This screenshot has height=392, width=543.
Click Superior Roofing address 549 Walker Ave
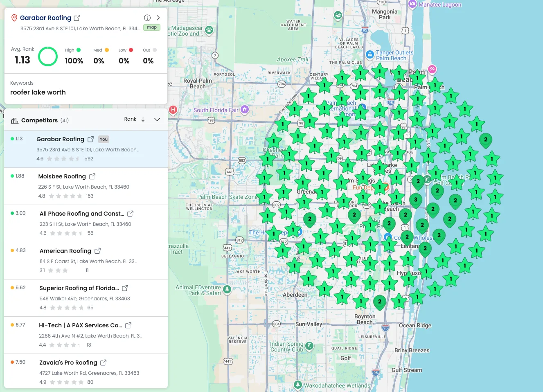85,299
